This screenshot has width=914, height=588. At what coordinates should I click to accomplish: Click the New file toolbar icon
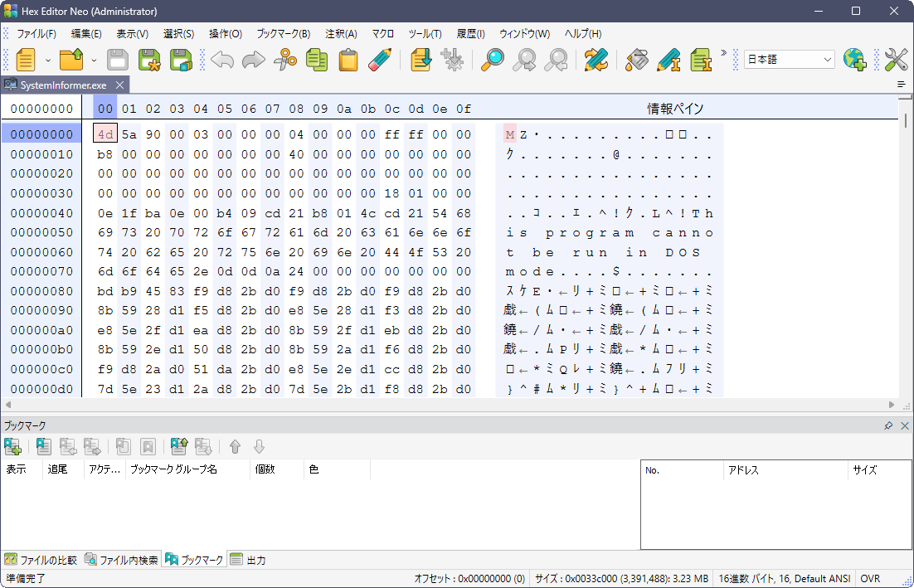click(26, 60)
